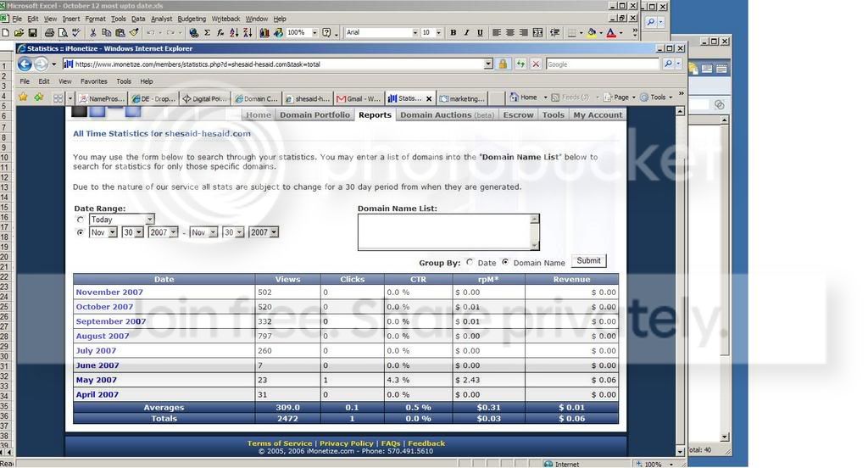
Task: Click inside the Domain Name List box
Action: pyautogui.click(x=444, y=232)
